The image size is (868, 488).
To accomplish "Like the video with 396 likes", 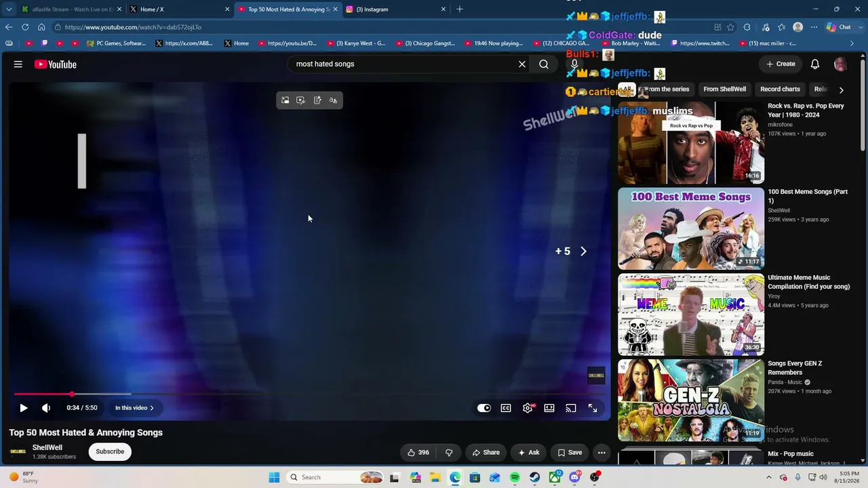I will 418,453.
